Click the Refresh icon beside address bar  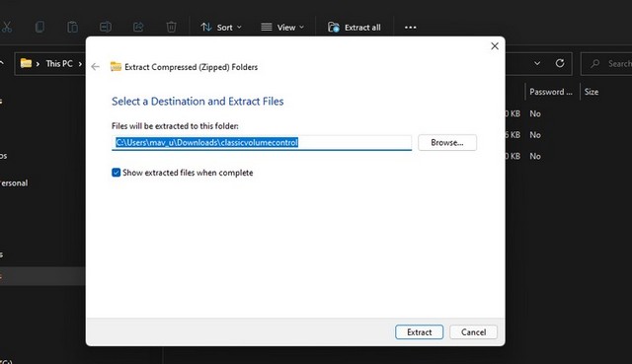click(560, 63)
